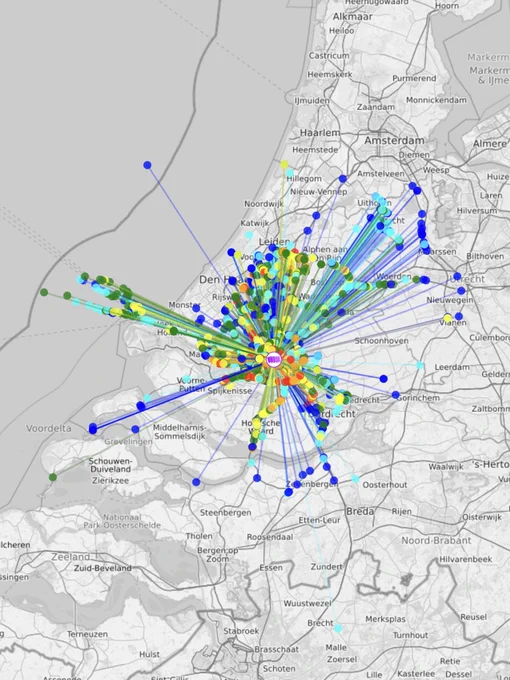
Task: Click the Steenbergen map label
Action: pyautogui.click(x=226, y=513)
